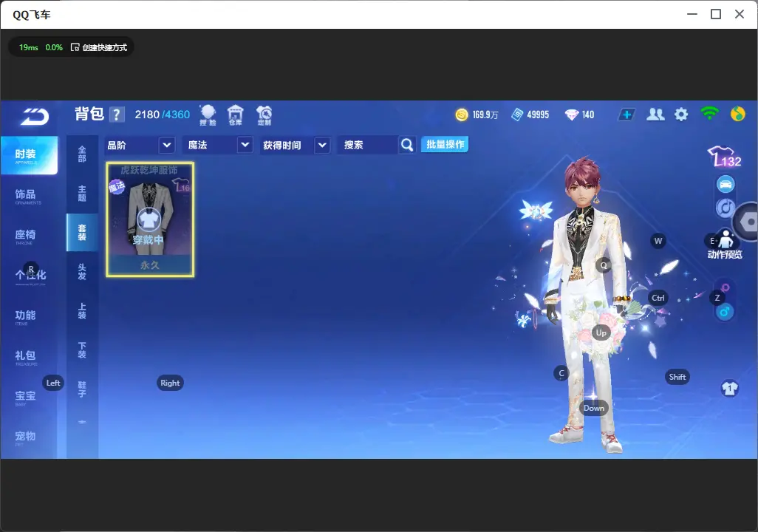
Task: Select the pink female gender icon
Action: (x=725, y=288)
